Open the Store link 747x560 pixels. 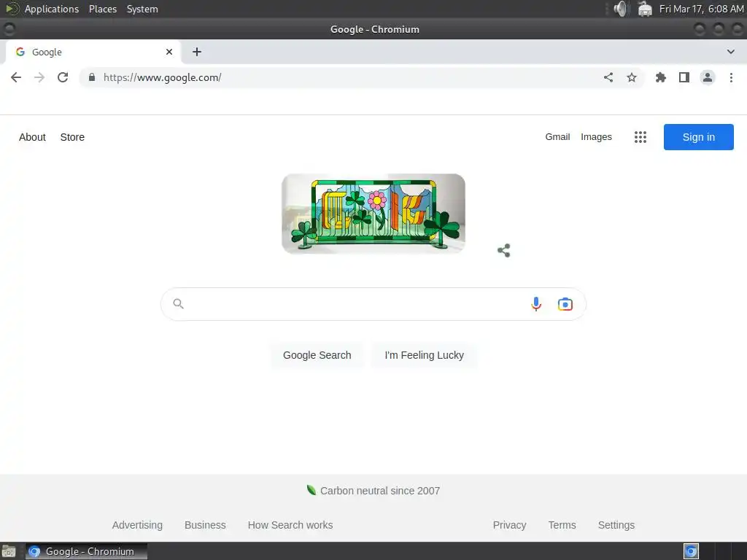(x=72, y=137)
